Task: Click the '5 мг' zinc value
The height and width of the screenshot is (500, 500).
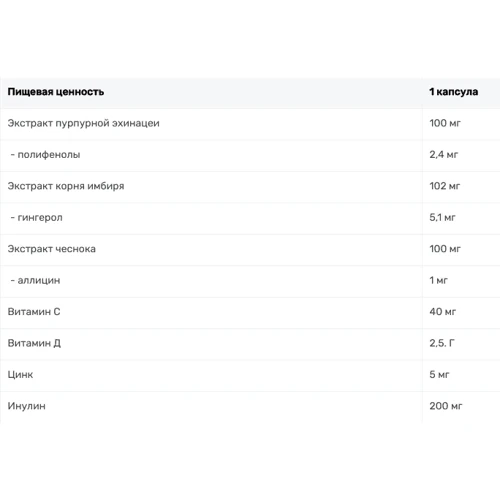Action: pos(439,375)
